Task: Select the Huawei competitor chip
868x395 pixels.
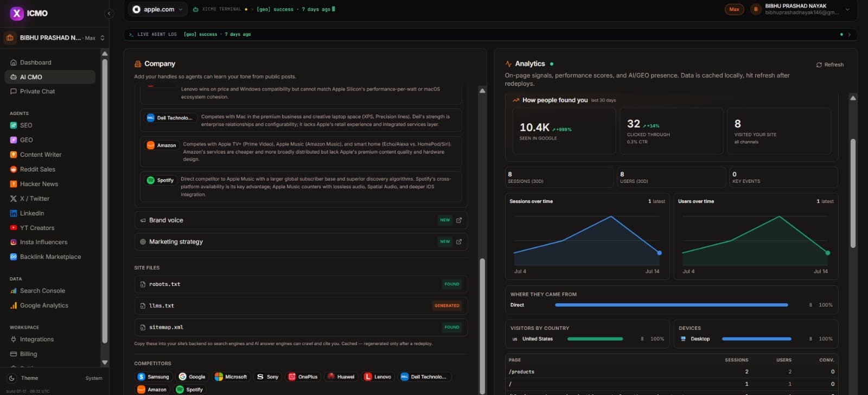Action: 341,377
